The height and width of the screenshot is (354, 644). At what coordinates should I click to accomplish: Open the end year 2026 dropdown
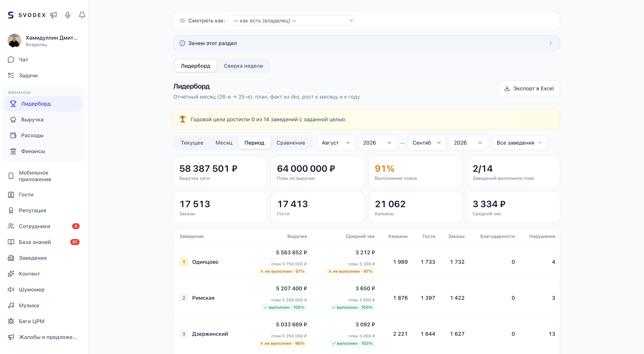click(468, 143)
